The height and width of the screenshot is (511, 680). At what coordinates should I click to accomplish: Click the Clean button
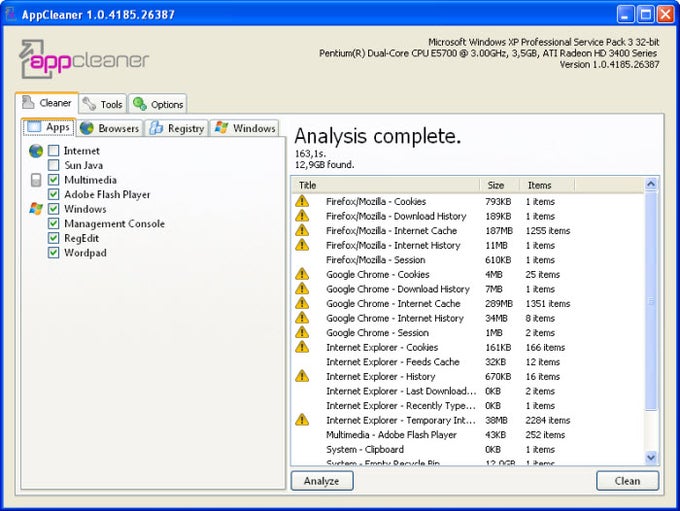pyautogui.click(x=628, y=481)
